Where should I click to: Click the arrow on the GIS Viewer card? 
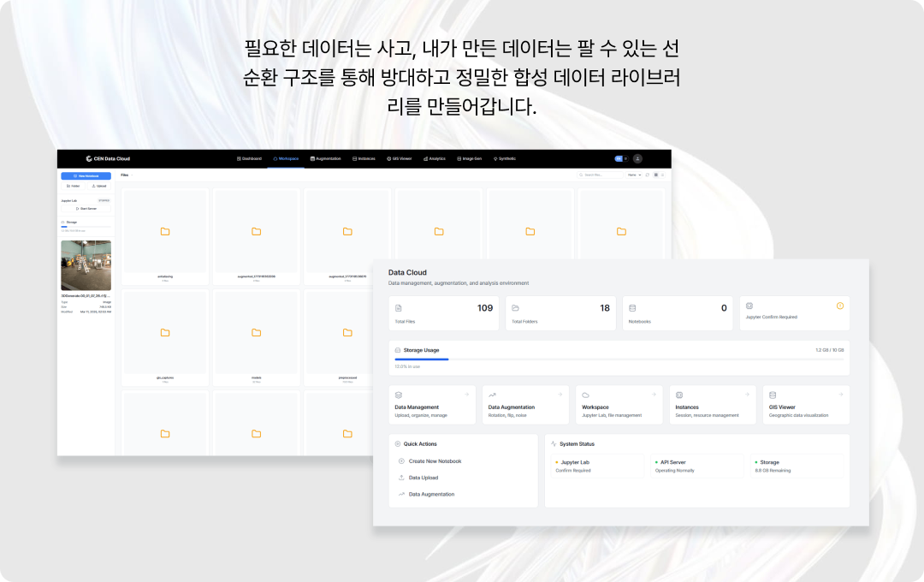point(840,395)
